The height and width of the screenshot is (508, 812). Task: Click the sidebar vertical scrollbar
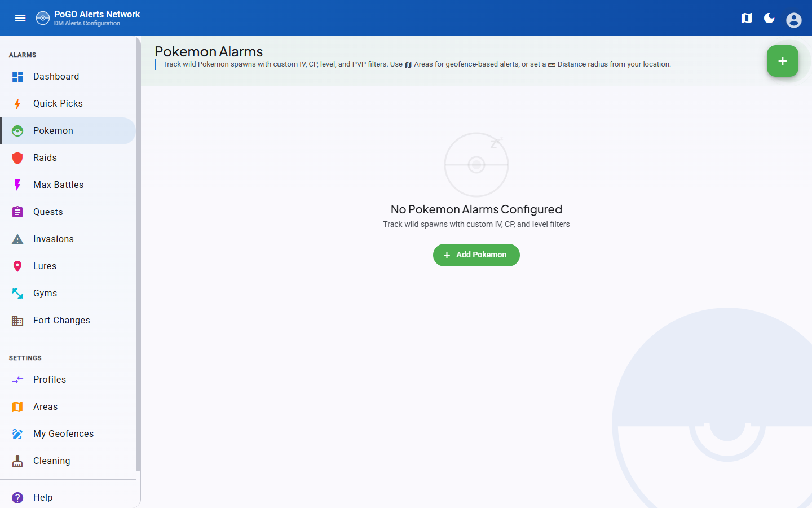click(x=138, y=254)
